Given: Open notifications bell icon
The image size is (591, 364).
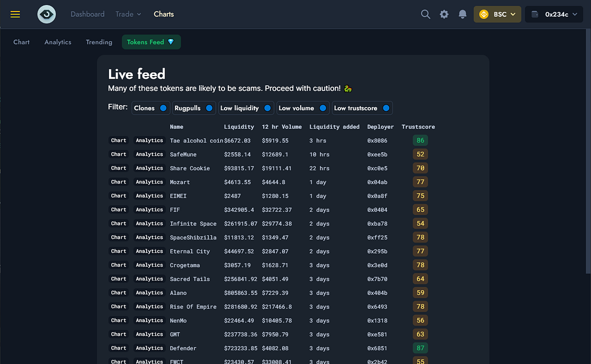Looking at the screenshot, I should 462,14.
